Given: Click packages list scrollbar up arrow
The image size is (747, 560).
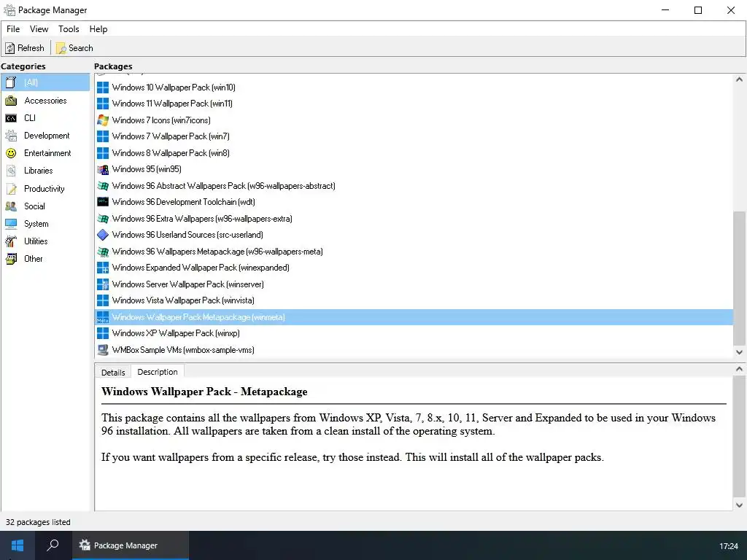Looking at the screenshot, I should [x=740, y=79].
